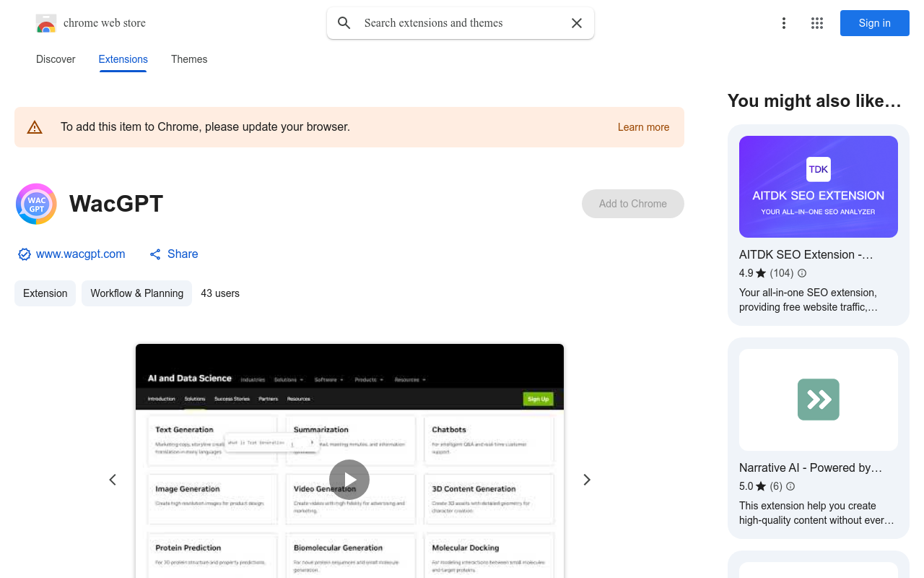Click the Narrative AI - Powered by title
The width and height of the screenshot is (924, 578).
coord(811,467)
